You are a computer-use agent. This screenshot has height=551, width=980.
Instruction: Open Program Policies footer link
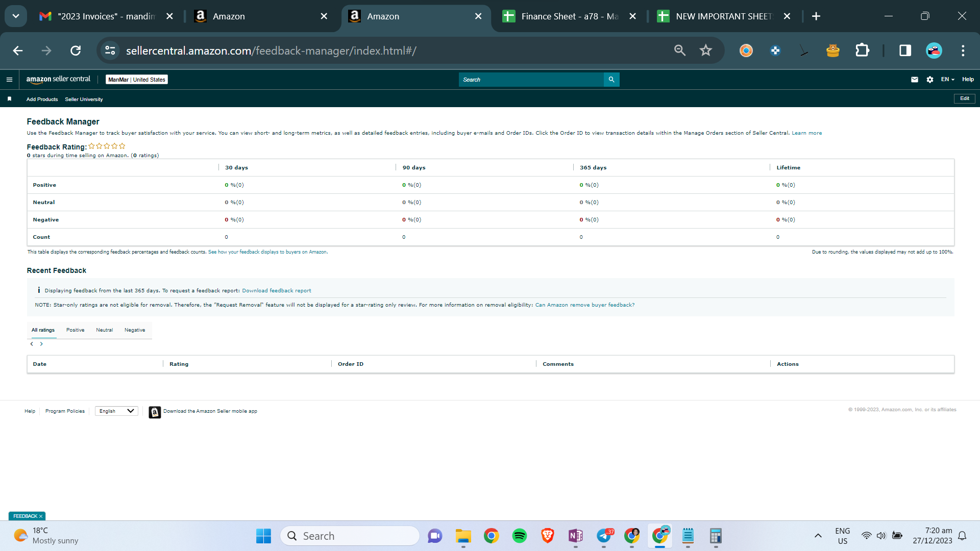click(x=65, y=411)
